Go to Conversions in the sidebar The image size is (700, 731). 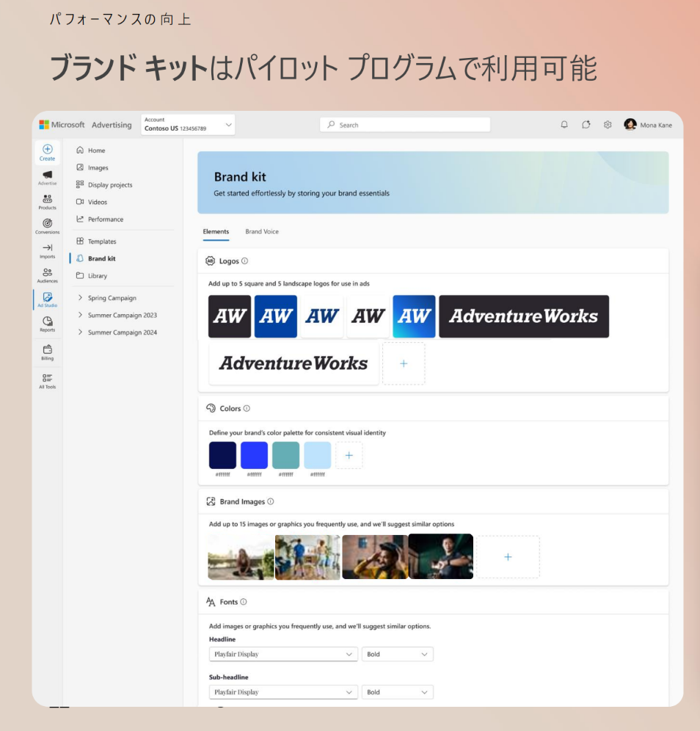48,226
